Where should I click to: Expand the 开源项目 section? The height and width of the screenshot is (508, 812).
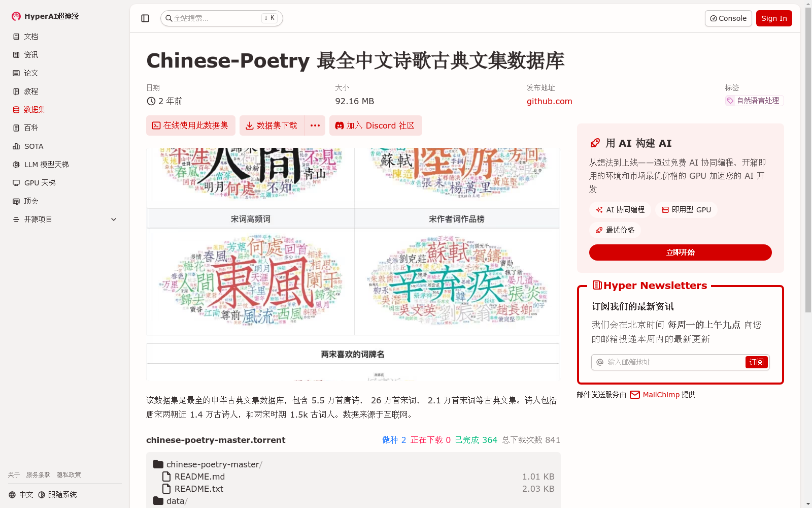[x=114, y=219]
